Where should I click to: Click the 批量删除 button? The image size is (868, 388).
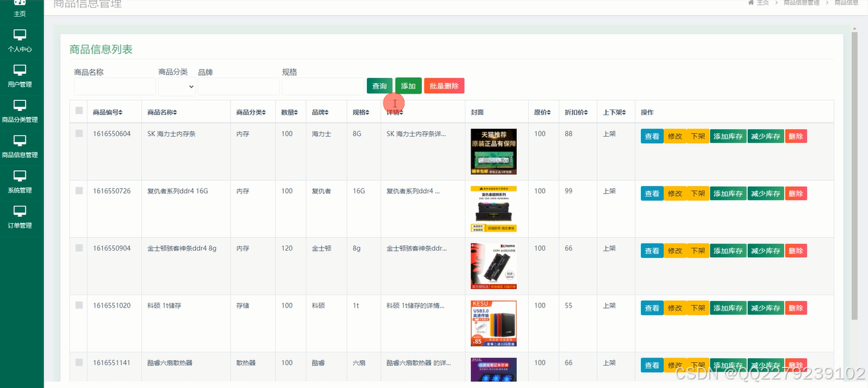pos(444,86)
